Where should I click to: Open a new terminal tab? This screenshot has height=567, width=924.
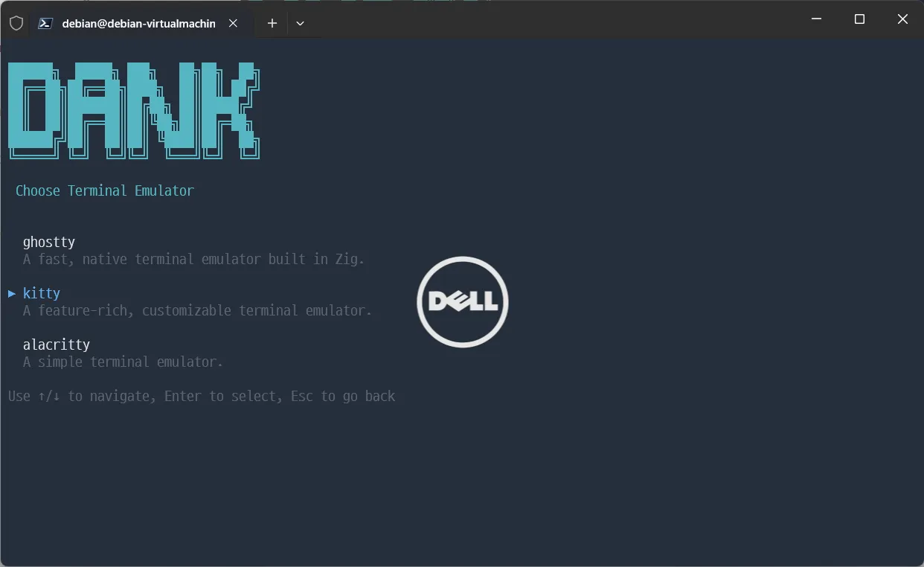(x=272, y=23)
